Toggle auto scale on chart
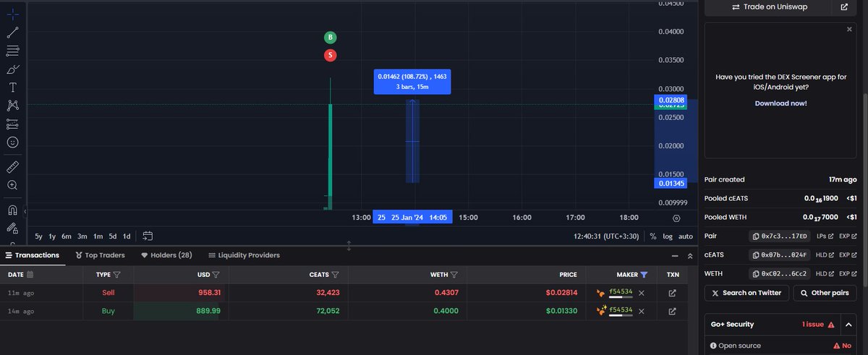Screen dimensions: 868x355 [685, 236]
